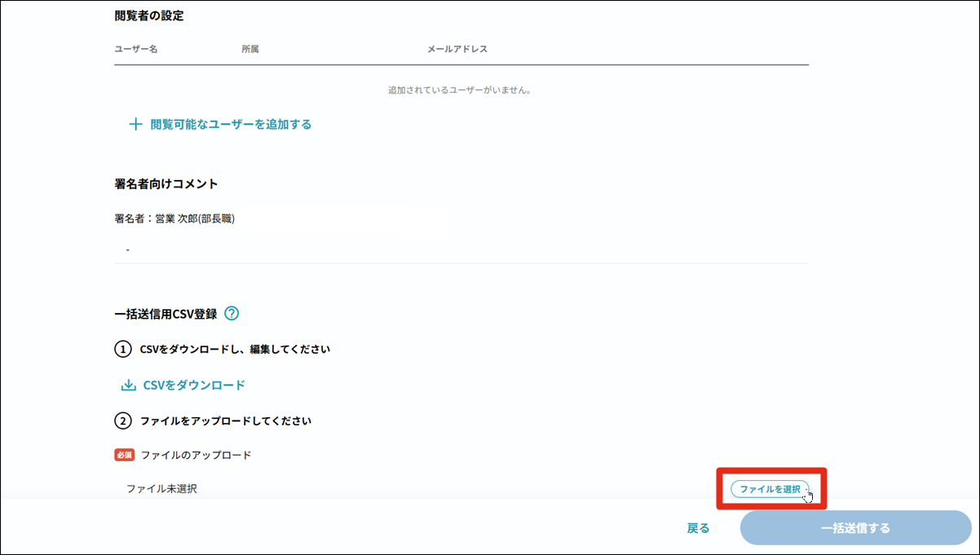The width and height of the screenshot is (980, 555).
Task: Open the help icon beside 一括送信用CSV登録
Action: tap(232, 313)
